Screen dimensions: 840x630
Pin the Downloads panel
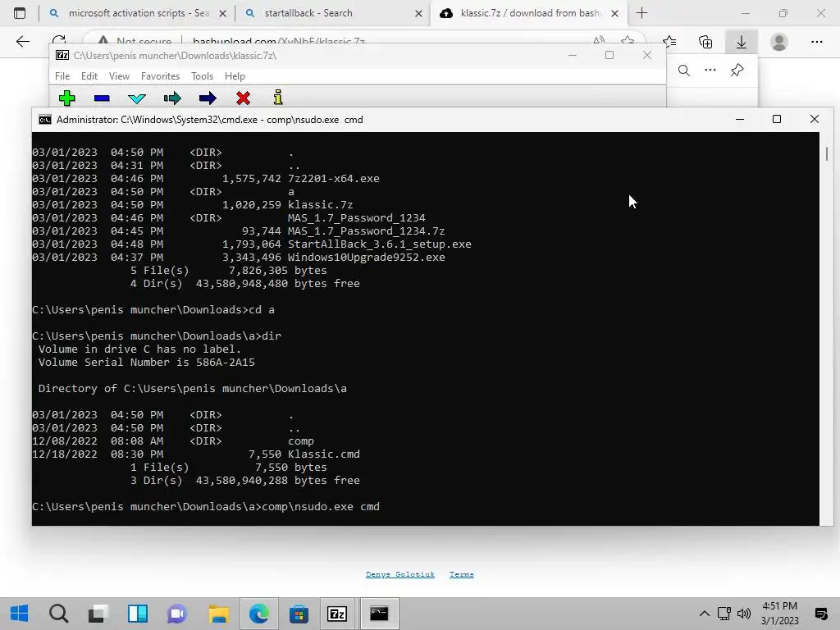(737, 71)
